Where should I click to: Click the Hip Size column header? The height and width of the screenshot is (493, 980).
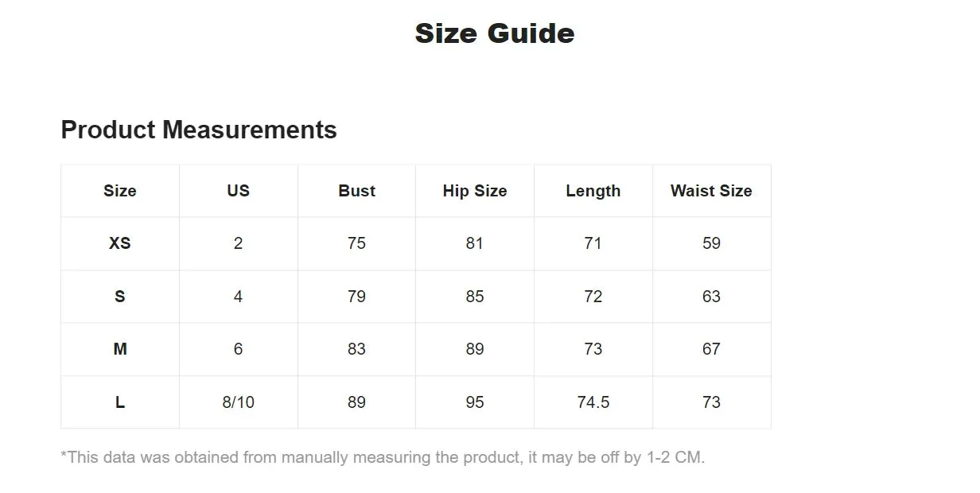click(475, 191)
